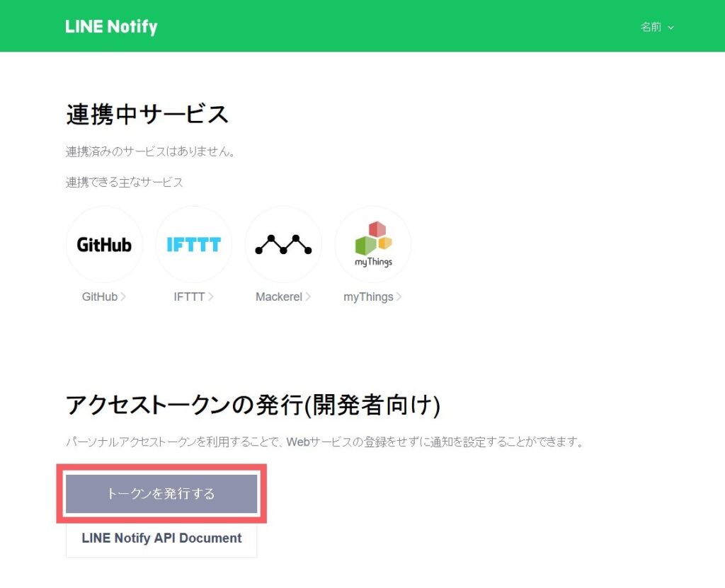Click text 連携済みのサービスはありません。
725x588 pixels.
(x=150, y=151)
